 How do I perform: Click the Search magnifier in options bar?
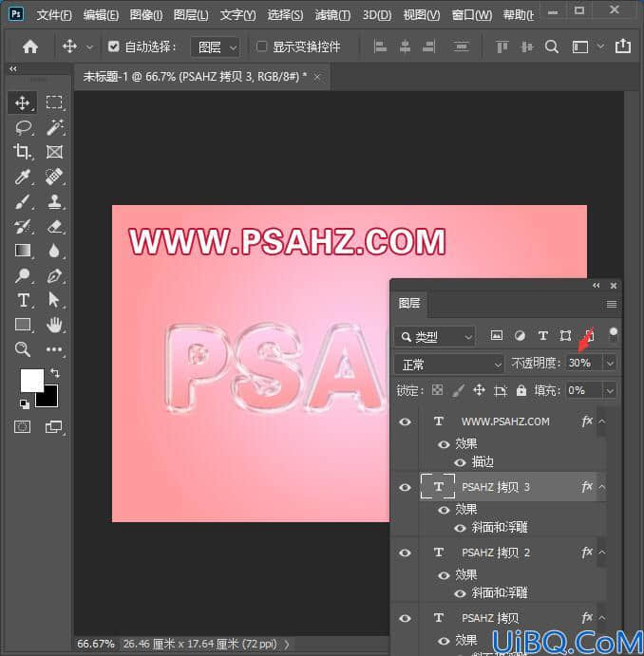pyautogui.click(x=552, y=47)
